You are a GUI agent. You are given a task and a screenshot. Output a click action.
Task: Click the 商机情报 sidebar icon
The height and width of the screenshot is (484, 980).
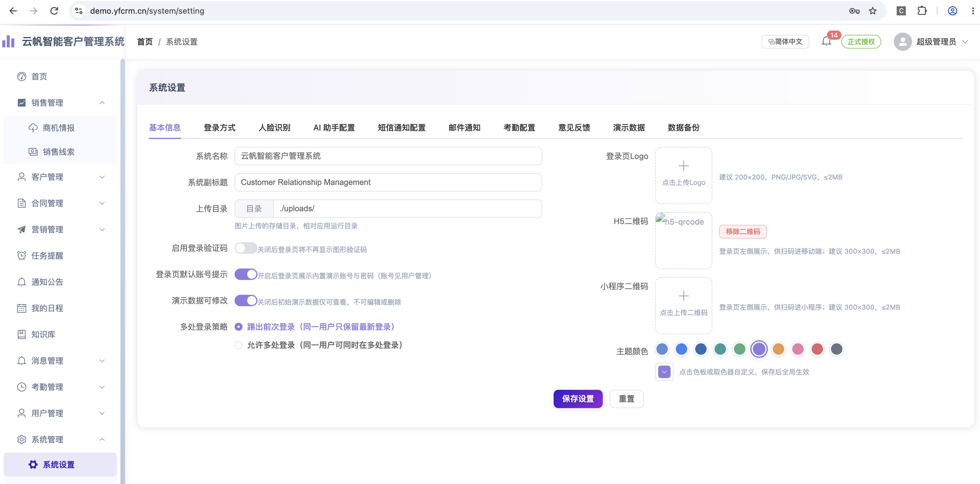[33, 128]
